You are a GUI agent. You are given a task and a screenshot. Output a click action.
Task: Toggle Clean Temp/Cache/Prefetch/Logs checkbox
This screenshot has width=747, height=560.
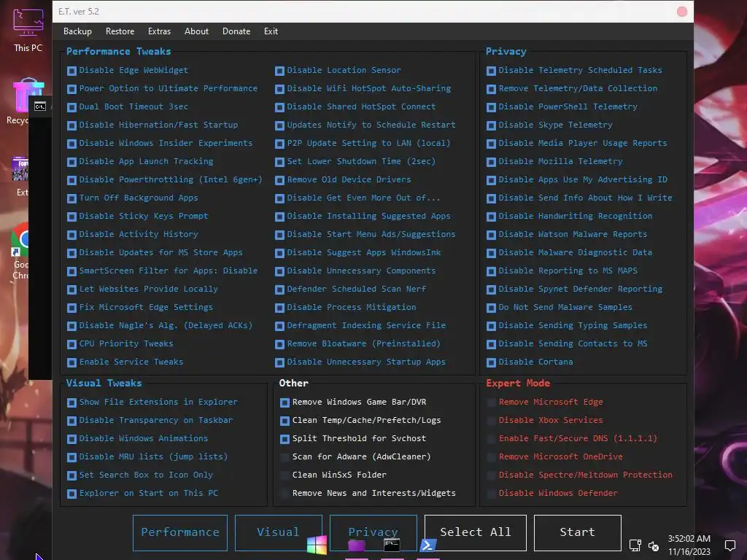click(285, 421)
